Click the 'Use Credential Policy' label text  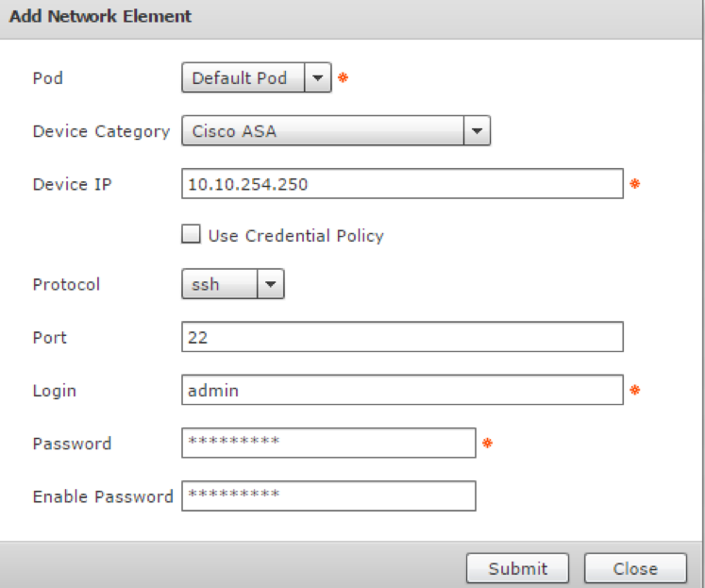point(295,236)
